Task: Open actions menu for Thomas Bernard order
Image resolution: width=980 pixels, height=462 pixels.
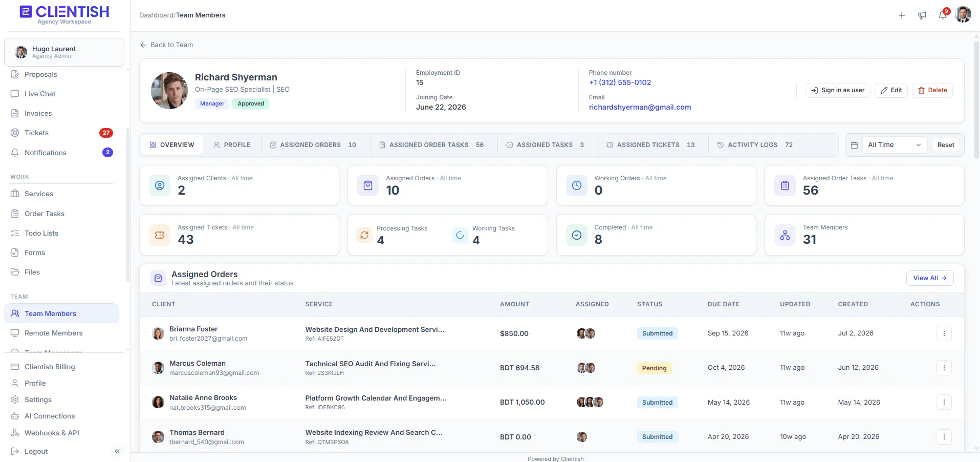Action: pos(944,437)
